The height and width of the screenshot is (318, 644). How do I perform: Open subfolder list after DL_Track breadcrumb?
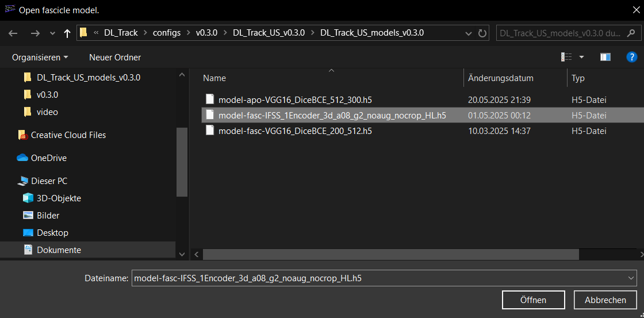[x=145, y=33]
